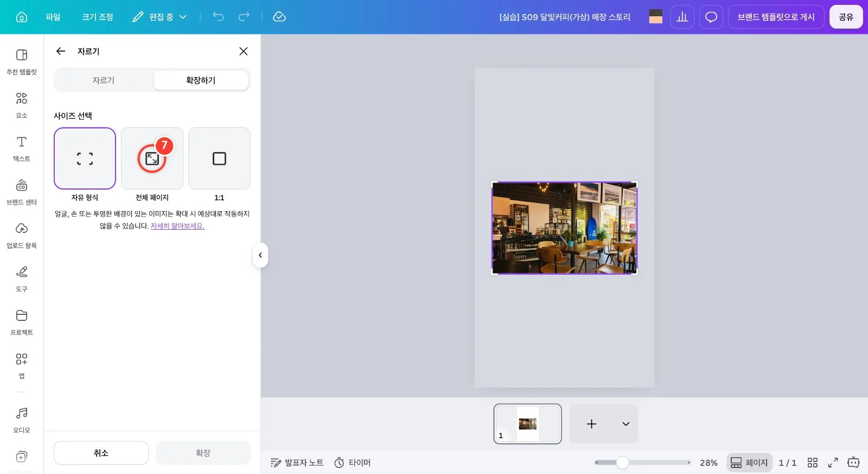
Task: Click the 취소 button
Action: pos(101,453)
